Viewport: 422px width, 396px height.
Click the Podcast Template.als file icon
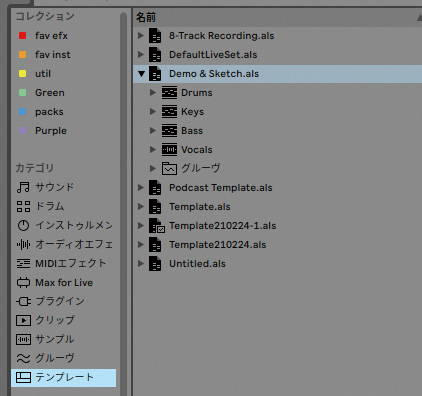155,188
